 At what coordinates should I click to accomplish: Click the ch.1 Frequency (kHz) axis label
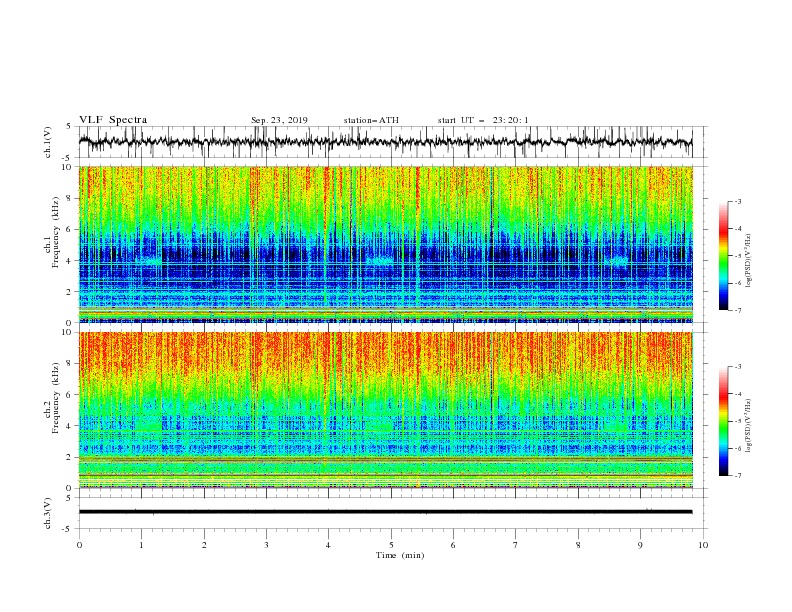[x=53, y=232]
